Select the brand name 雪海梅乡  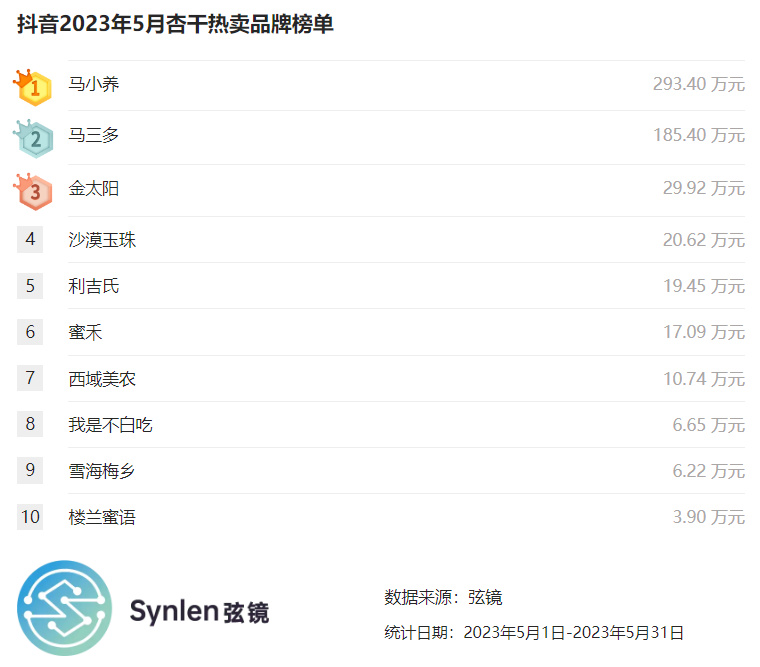[102, 471]
